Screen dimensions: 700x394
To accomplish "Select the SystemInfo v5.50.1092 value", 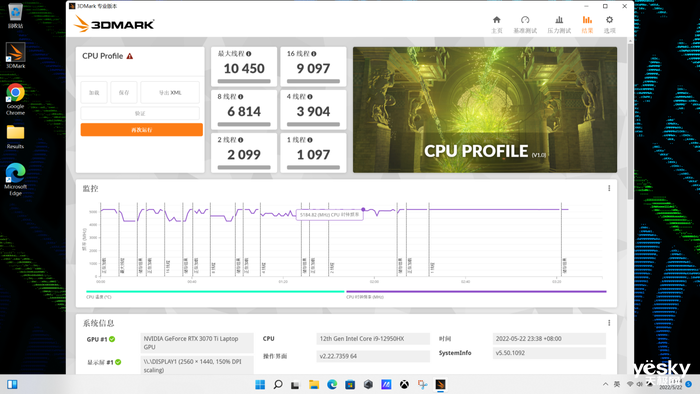I will [x=549, y=353].
